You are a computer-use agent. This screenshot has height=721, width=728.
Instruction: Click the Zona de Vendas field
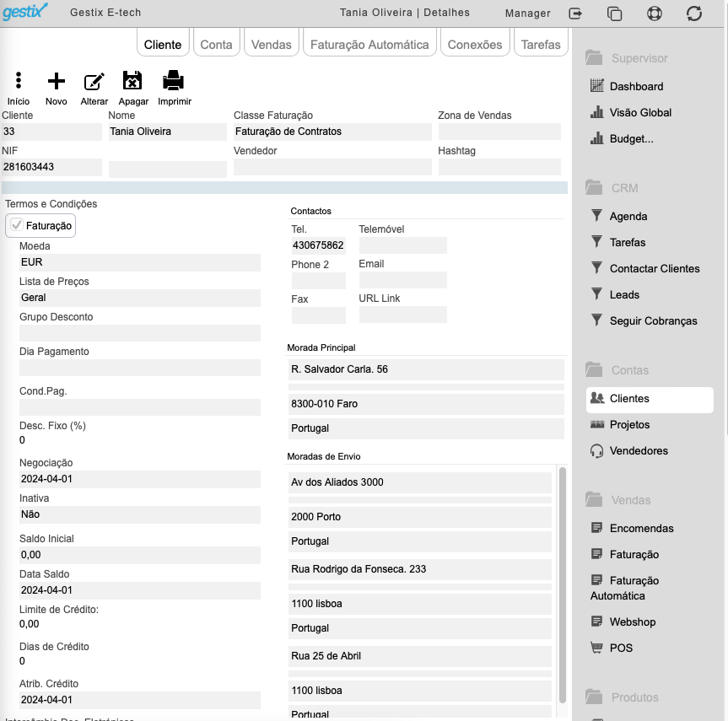point(499,132)
